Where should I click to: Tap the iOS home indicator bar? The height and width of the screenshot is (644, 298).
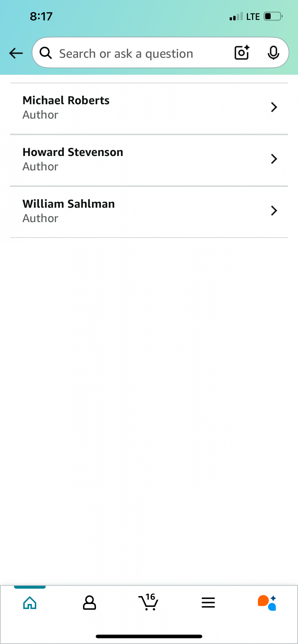click(x=149, y=636)
